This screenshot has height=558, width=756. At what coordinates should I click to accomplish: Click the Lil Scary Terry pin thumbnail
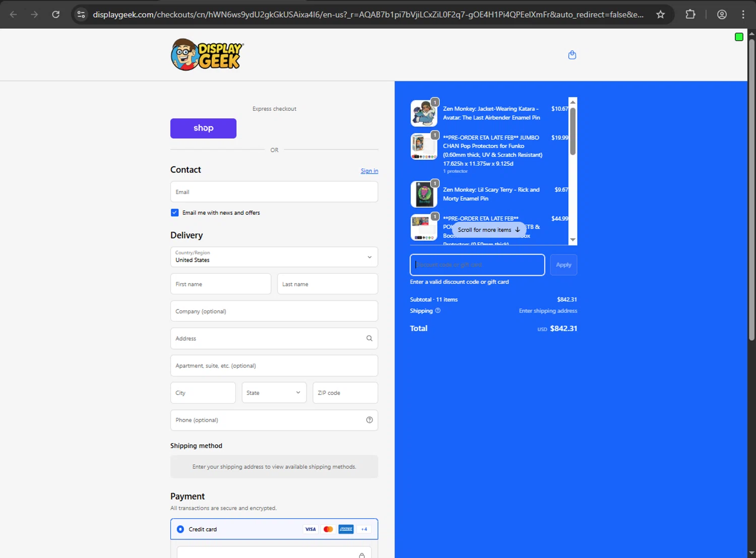pos(424,194)
